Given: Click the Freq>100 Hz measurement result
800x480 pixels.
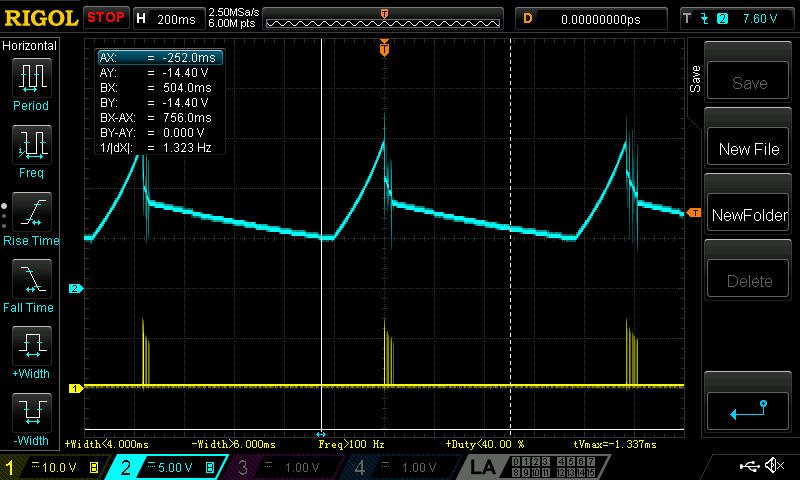Looking at the screenshot, I should pyautogui.click(x=351, y=444).
